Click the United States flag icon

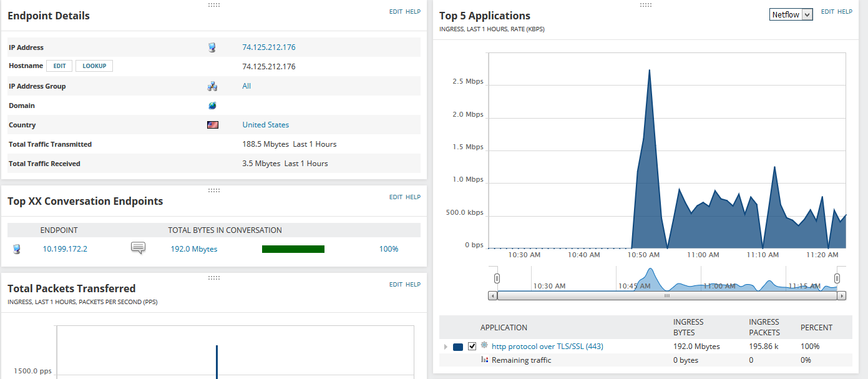pos(213,125)
